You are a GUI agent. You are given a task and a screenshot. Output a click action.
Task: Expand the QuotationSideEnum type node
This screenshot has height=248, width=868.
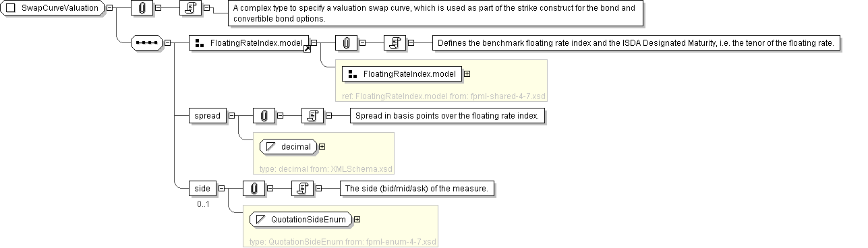click(x=357, y=219)
